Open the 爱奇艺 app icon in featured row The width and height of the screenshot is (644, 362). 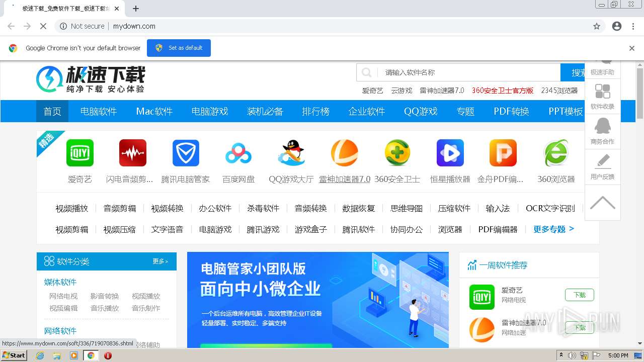click(x=80, y=153)
